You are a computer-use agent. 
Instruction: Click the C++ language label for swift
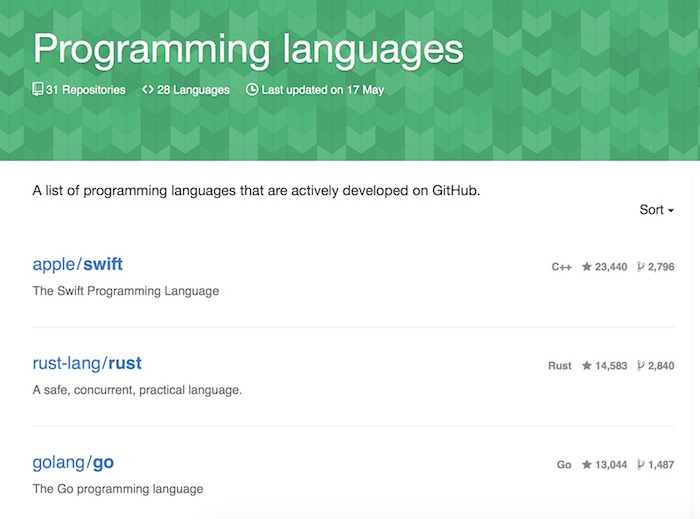pyautogui.click(x=562, y=267)
